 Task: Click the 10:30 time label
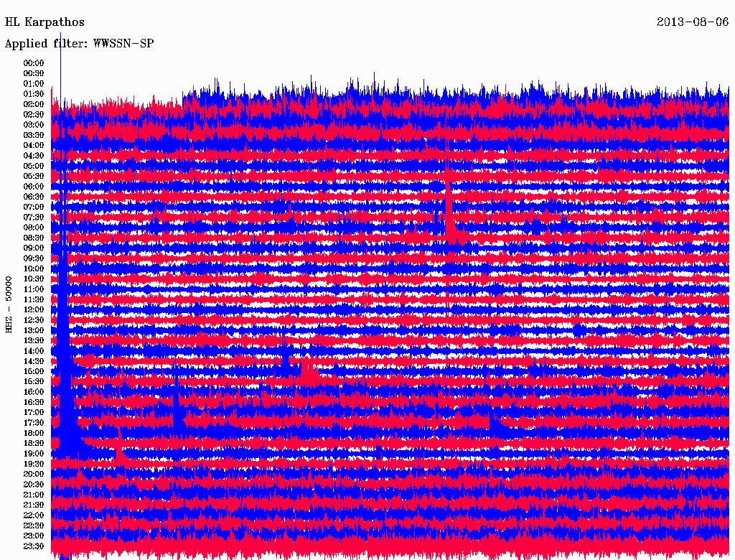[x=34, y=279]
